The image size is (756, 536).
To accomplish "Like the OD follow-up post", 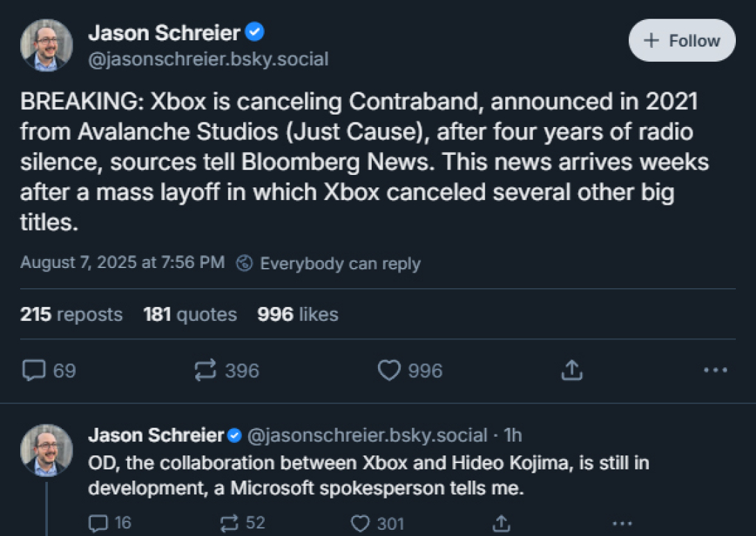I will click(360, 523).
